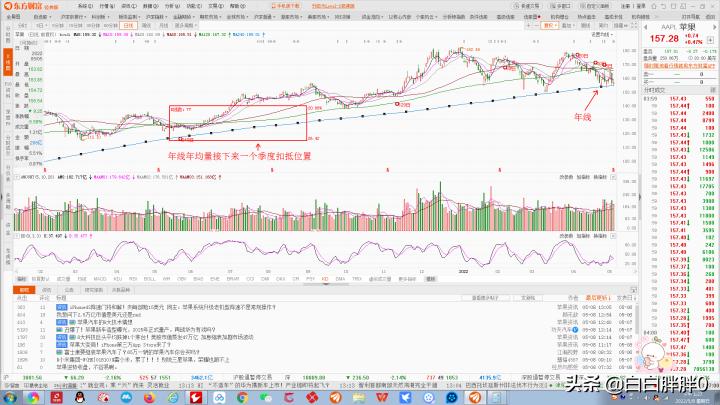Select the OBV indicator tab
Viewport: 720px width, 405px height.
[x=181, y=279]
